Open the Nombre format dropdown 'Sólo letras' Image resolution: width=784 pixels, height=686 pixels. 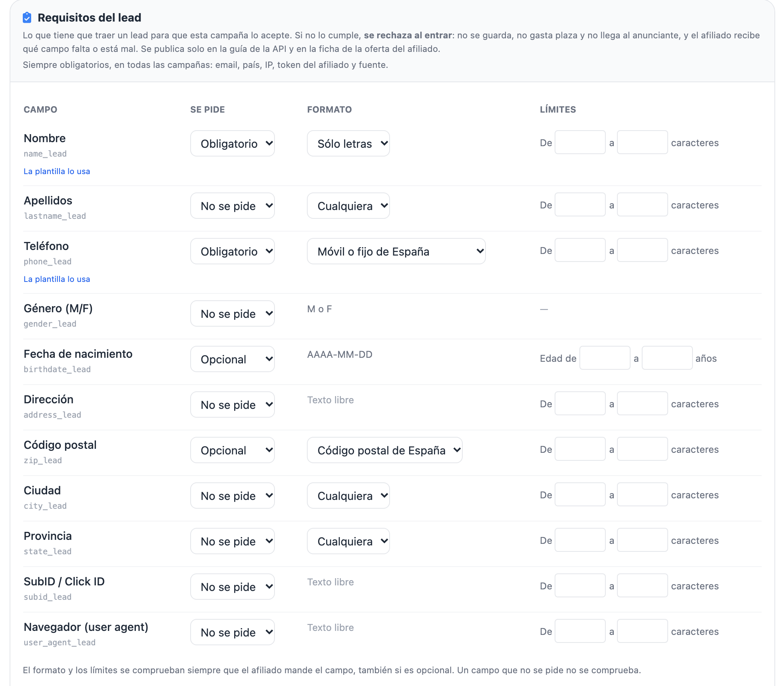tap(348, 143)
